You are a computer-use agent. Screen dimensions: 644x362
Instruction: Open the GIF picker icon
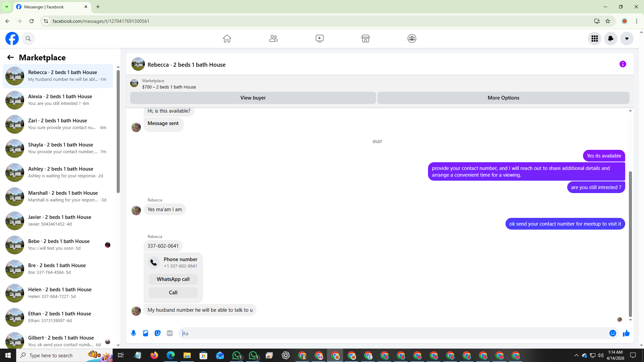[x=170, y=333]
